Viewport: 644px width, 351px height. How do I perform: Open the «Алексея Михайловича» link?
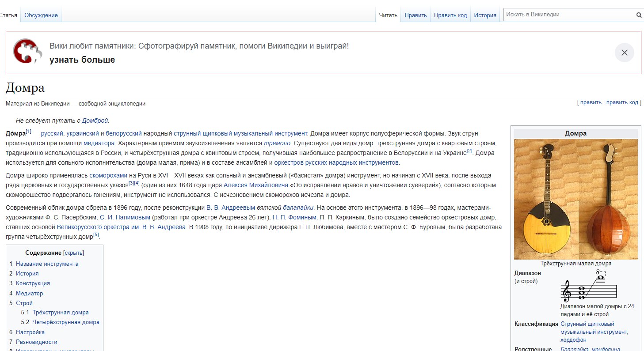point(256,185)
